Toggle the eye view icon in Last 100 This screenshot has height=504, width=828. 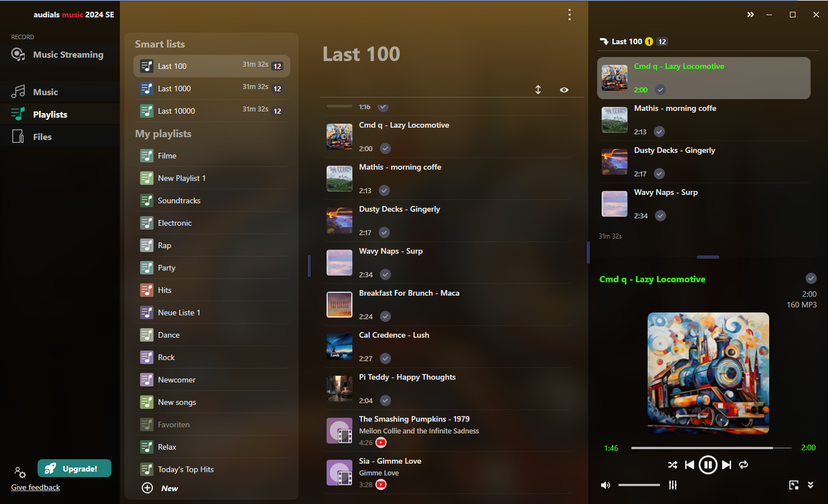[x=564, y=90]
